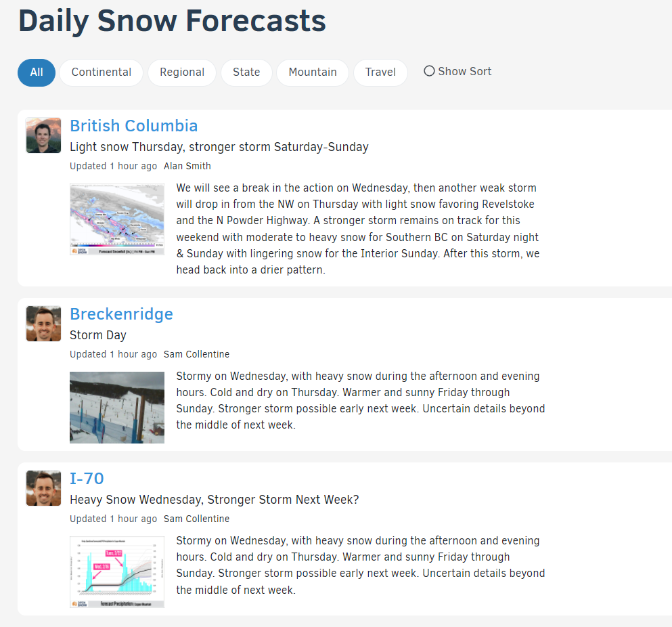
Task: Click Sam Collentine's avatar beside Breckenridge
Action: tap(44, 324)
